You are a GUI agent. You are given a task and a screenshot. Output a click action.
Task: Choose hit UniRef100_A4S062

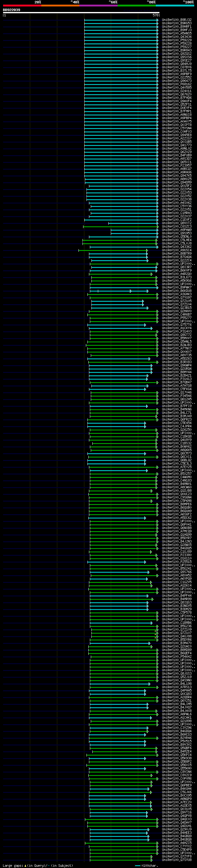pyautogui.click(x=177, y=203)
